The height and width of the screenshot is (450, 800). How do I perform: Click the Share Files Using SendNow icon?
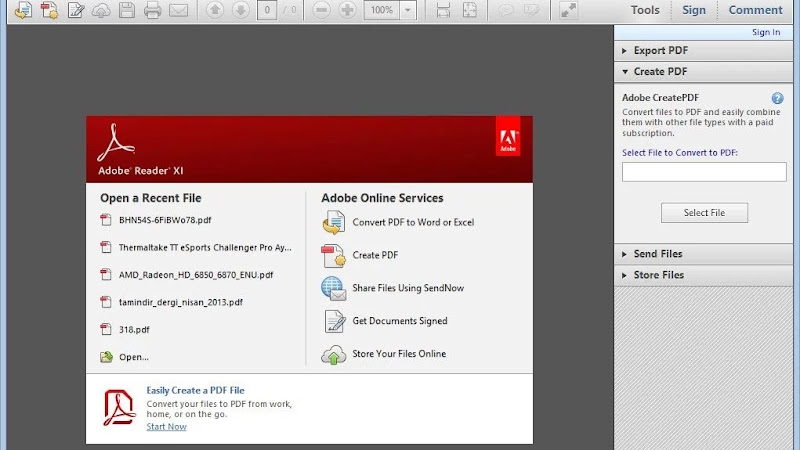[x=333, y=288]
